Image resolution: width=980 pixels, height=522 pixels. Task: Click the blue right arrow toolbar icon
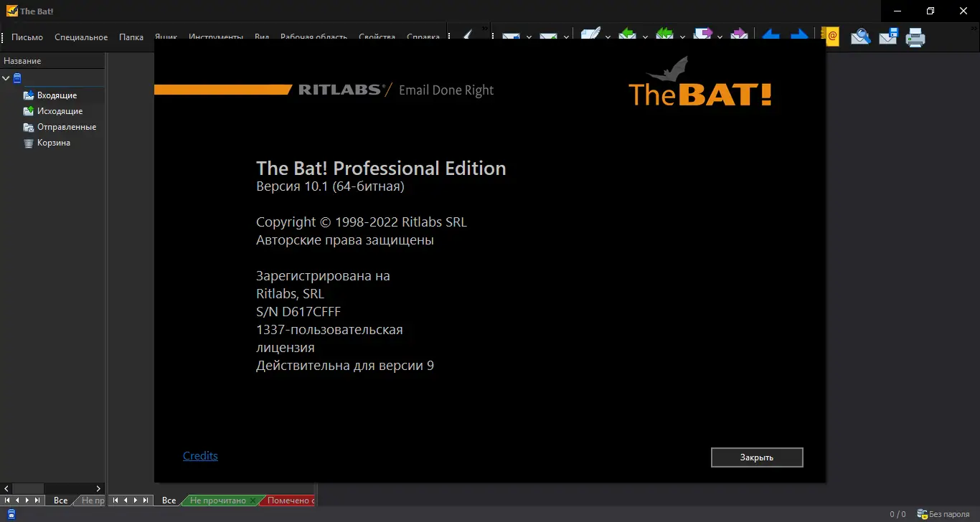(799, 35)
